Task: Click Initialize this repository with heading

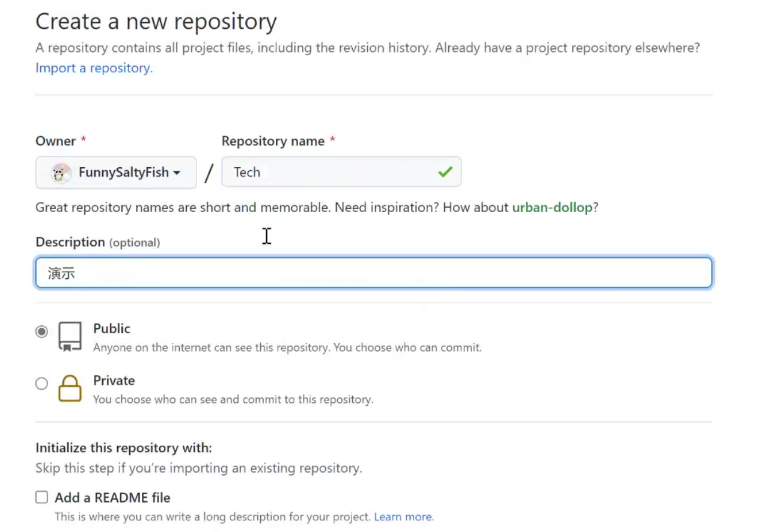Action: tap(124, 448)
